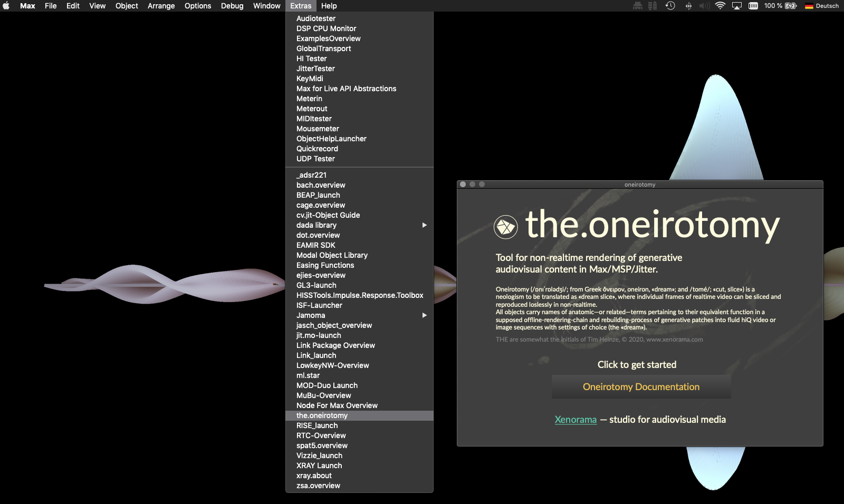Open the Options menu
This screenshot has width=844, height=504.
(198, 6)
